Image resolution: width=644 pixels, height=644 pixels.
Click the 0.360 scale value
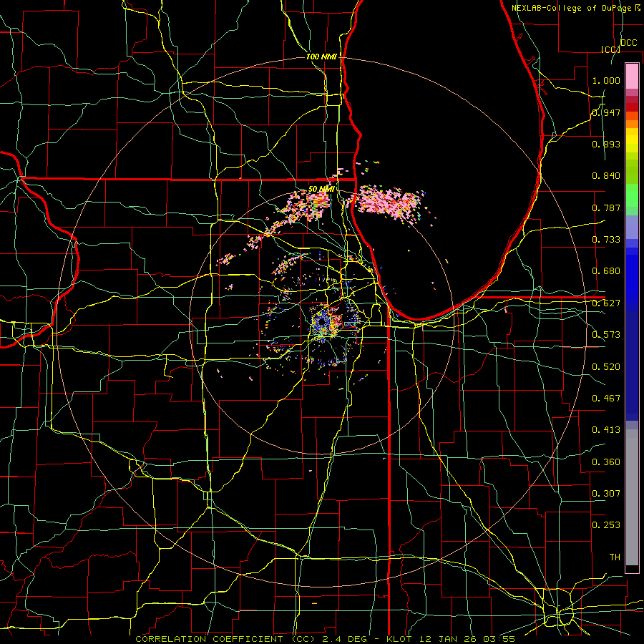(x=606, y=462)
